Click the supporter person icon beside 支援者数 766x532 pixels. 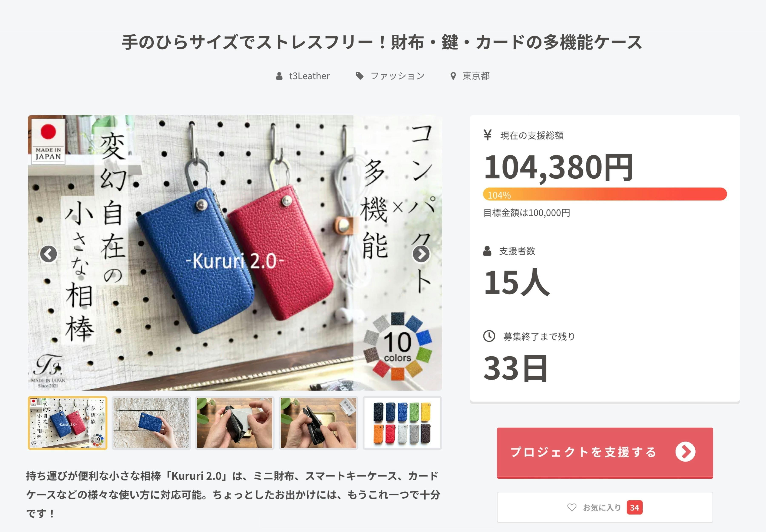487,251
